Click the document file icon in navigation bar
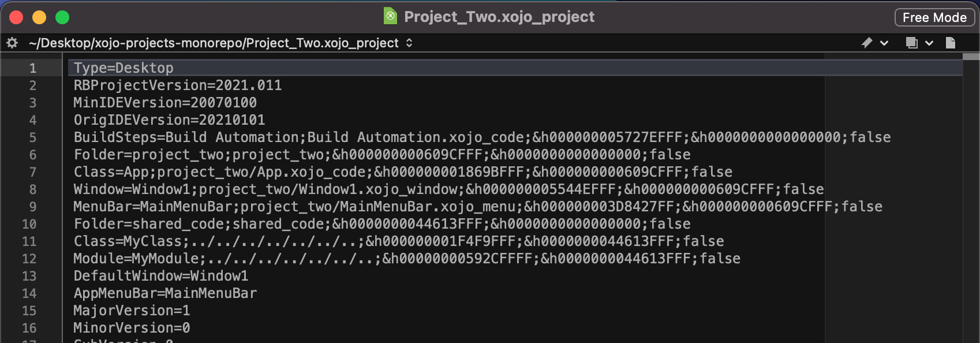Screen dimensions: 980x343 951,43
